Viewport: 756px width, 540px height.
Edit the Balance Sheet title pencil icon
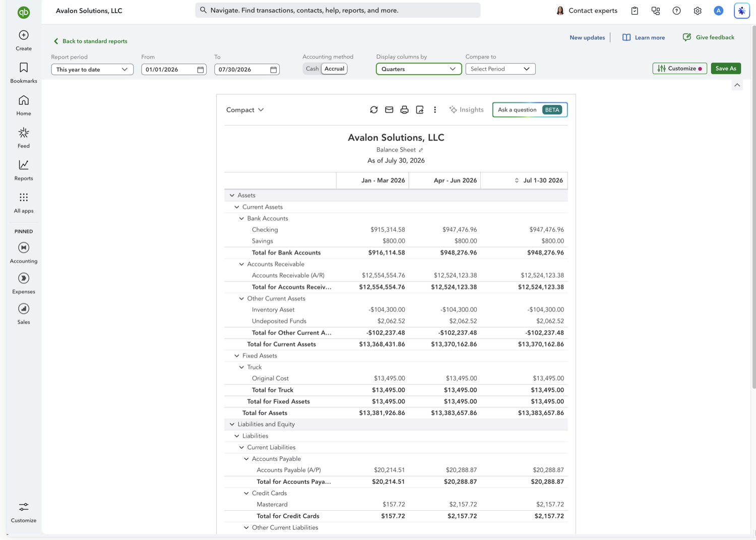point(421,150)
